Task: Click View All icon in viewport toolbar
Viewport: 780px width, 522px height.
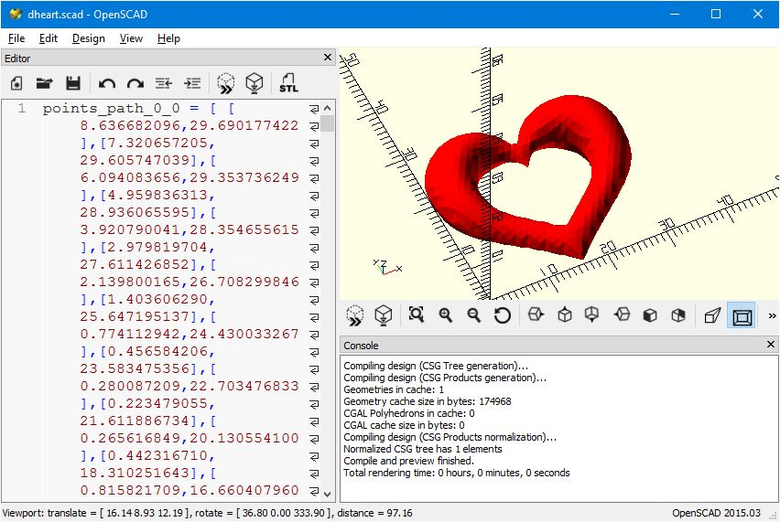Action: click(417, 316)
